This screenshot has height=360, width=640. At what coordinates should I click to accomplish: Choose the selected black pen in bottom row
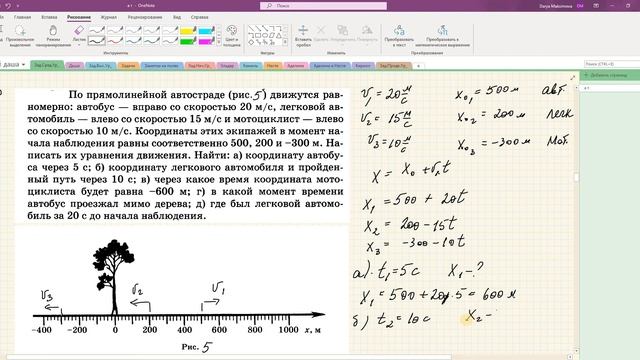pyautogui.click(x=97, y=40)
